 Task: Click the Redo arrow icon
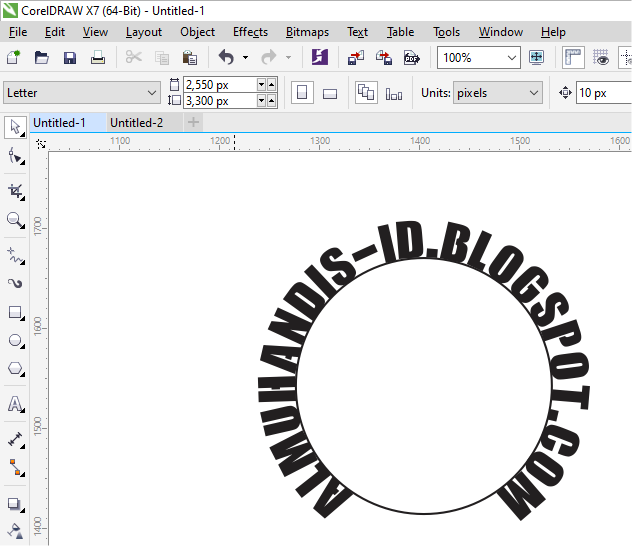pos(269,58)
